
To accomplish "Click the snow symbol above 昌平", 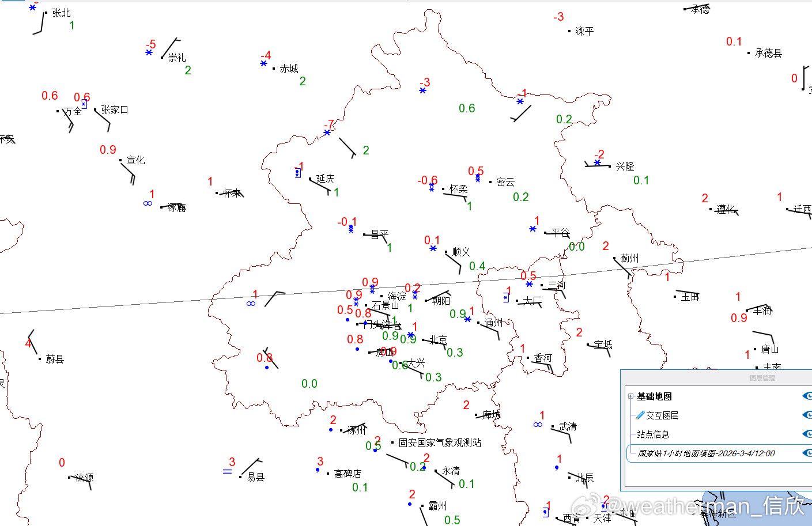I will click(x=350, y=229).
